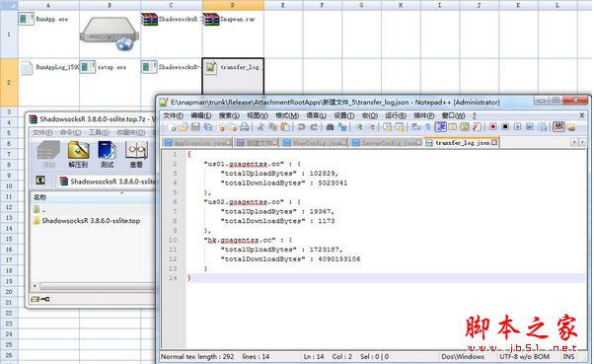Viewport: 594px width, 364px height.
Task: Open the 插件(P) menu in Notepad++
Action: point(424,115)
